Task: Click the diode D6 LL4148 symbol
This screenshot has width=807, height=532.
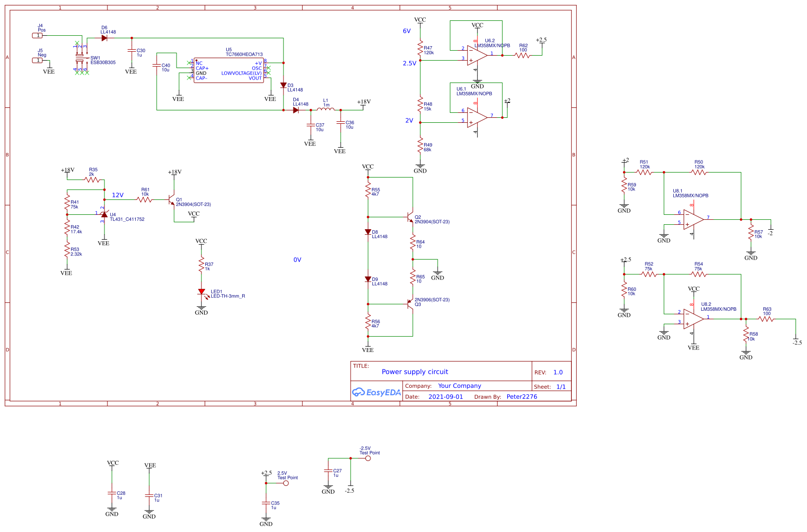Action: click(104, 37)
